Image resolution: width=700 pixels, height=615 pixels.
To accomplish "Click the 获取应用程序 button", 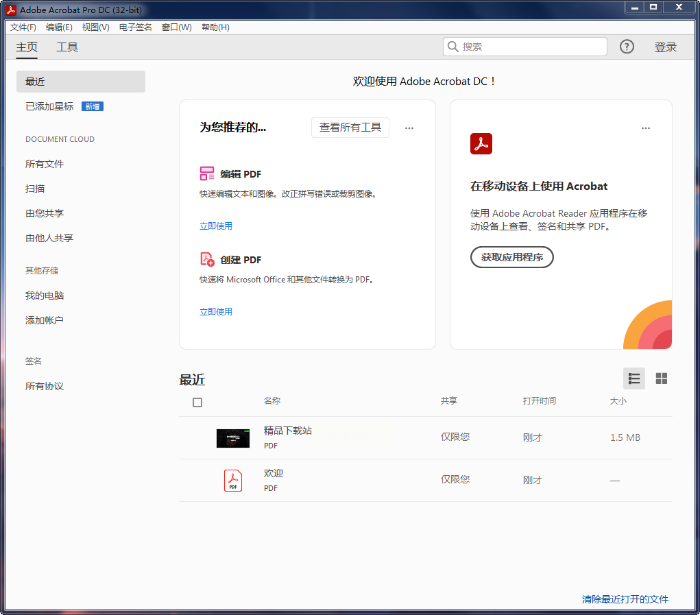I will (511, 257).
